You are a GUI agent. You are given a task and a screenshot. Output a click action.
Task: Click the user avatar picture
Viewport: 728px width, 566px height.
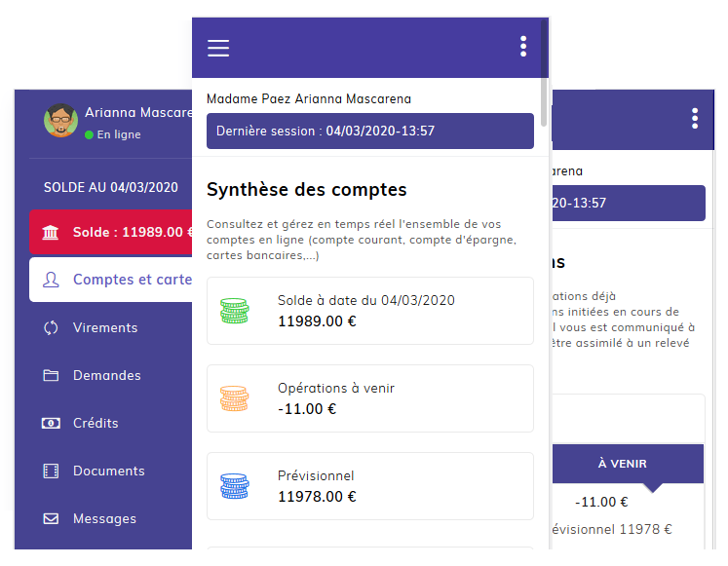[x=60, y=121]
